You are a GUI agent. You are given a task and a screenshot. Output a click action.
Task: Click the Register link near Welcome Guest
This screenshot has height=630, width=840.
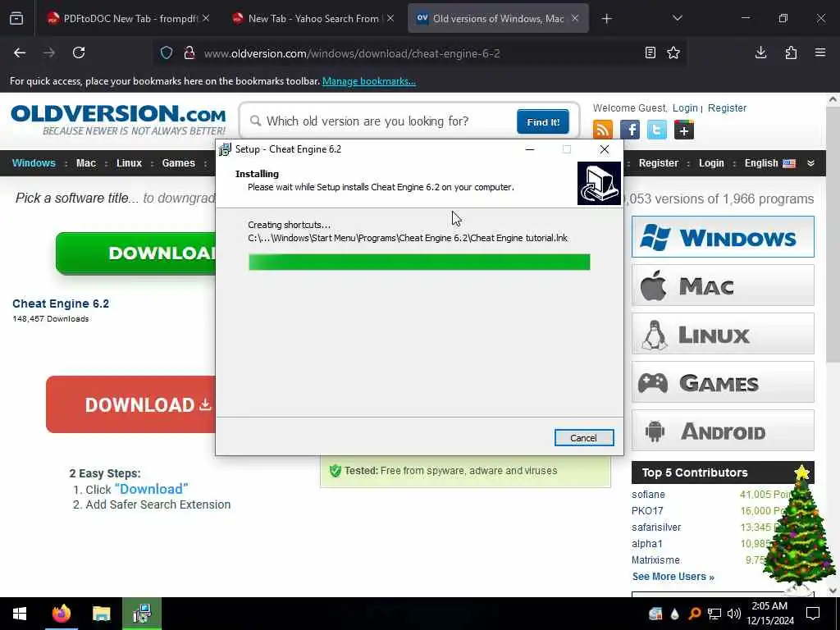[x=727, y=107]
